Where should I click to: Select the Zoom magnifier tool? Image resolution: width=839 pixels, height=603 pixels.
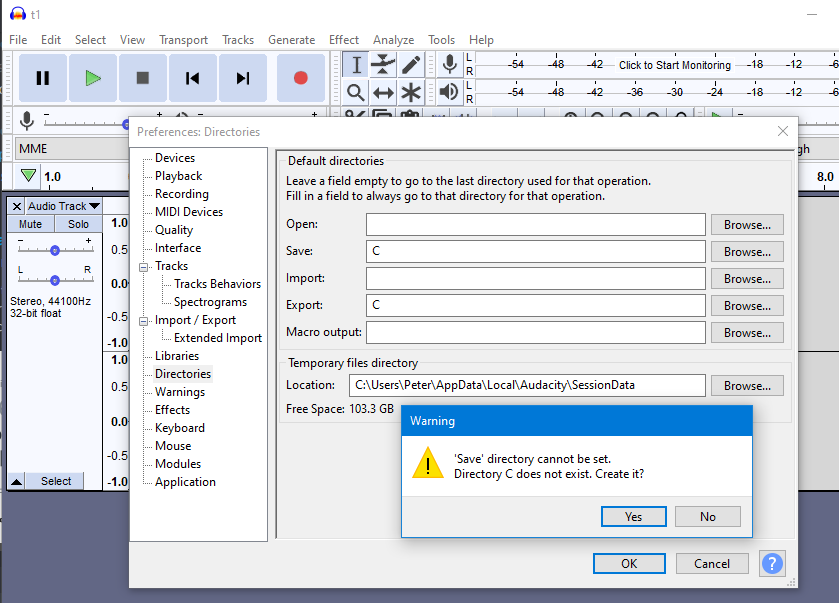tap(356, 93)
